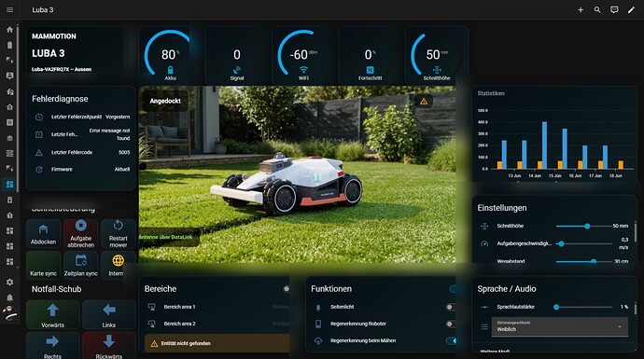This screenshot has height=359, width=644.
Task: Click the Luba 3 dashboard title
Action: [x=43, y=10]
